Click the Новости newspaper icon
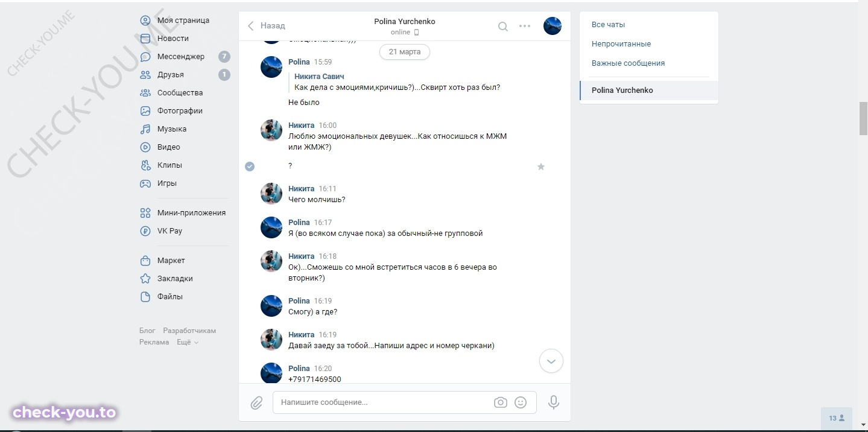Image resolution: width=868 pixels, height=432 pixels. [x=145, y=39]
